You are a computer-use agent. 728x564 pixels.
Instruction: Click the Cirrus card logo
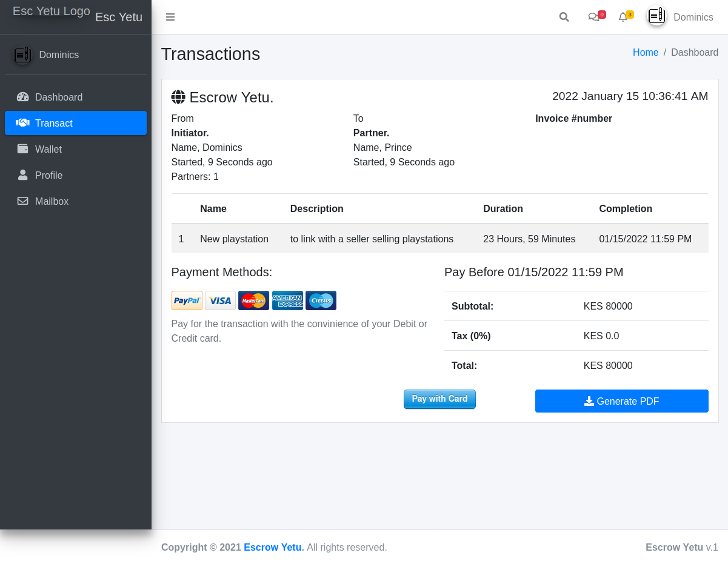tap(321, 300)
